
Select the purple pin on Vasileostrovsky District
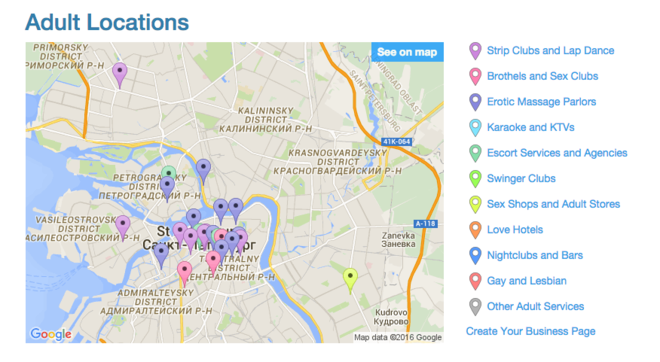coord(122,227)
